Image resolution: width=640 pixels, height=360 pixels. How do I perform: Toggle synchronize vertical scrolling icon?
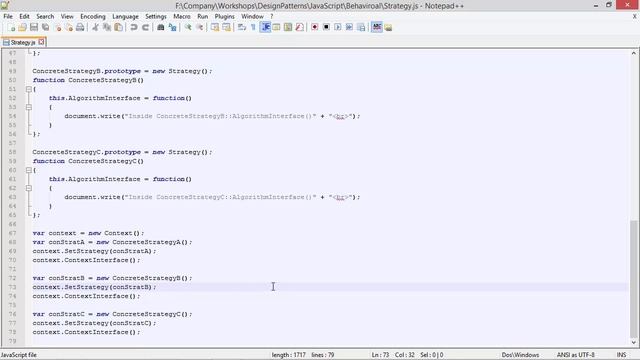click(215, 27)
